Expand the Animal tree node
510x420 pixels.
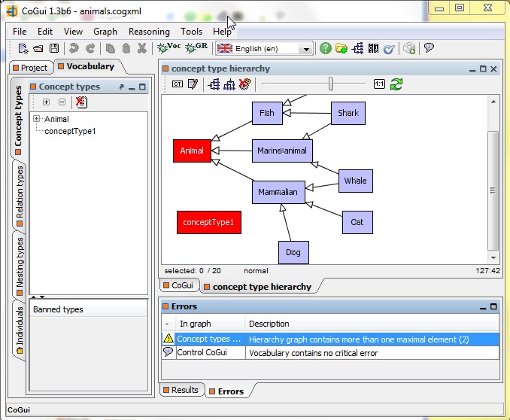(36, 118)
